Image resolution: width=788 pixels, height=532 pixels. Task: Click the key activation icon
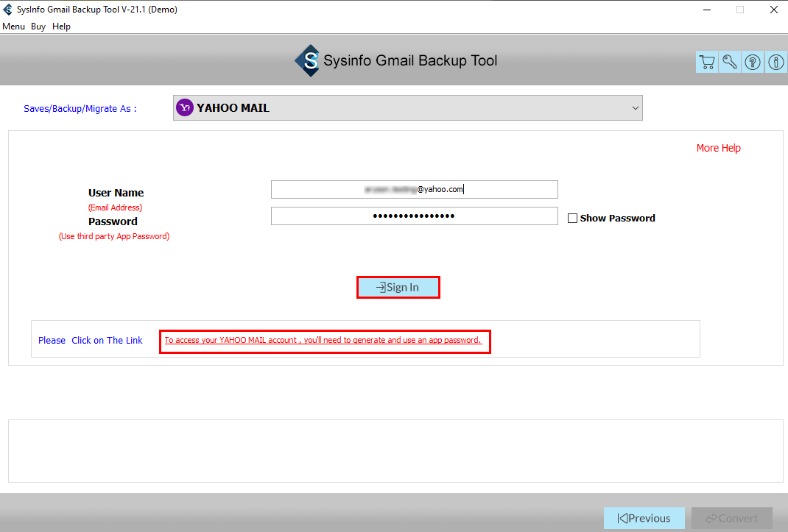(x=730, y=62)
